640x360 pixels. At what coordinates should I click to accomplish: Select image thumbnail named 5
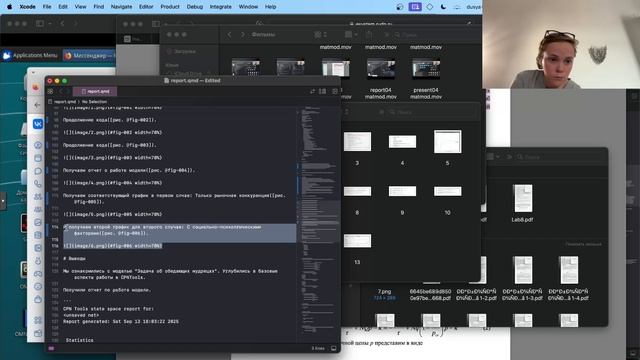[x=447, y=148]
